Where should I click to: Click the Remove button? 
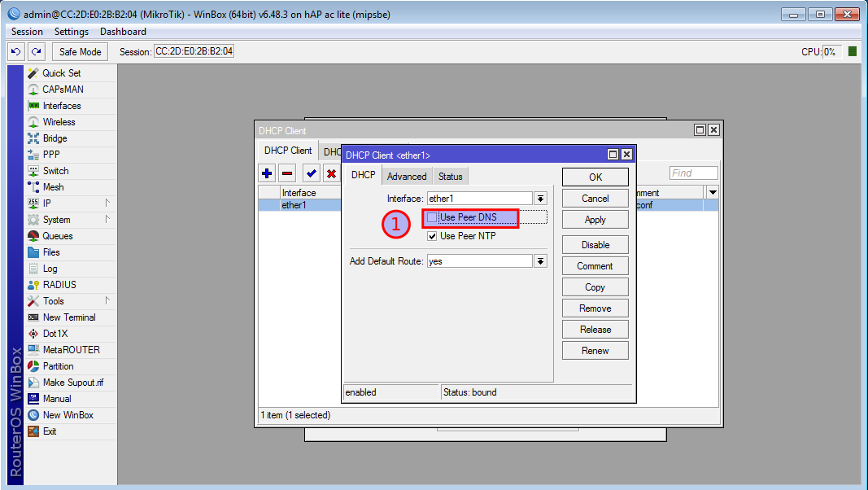pos(595,308)
